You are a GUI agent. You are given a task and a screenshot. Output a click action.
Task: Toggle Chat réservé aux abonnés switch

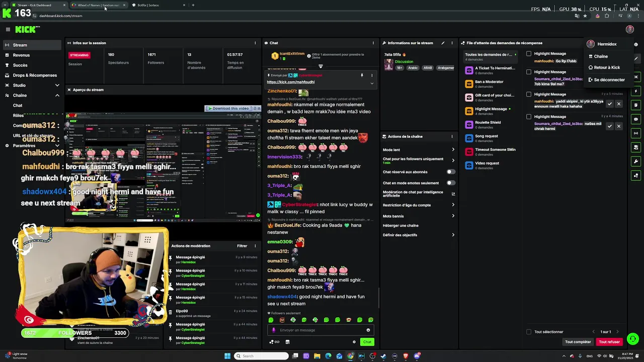[451, 172]
